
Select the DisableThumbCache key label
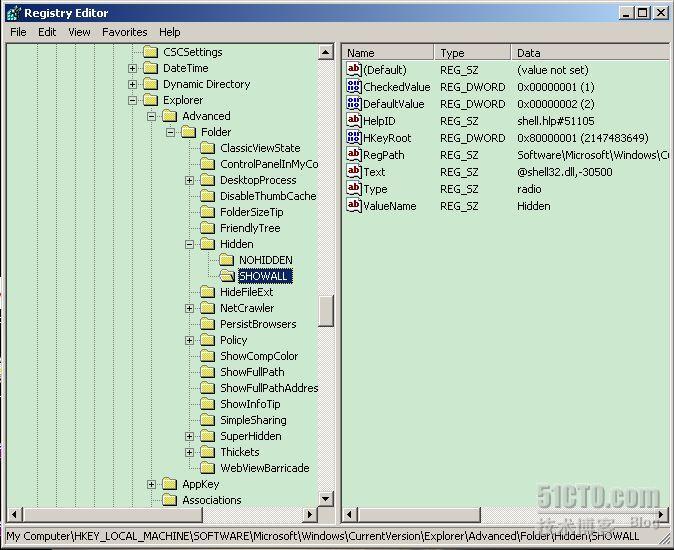point(268,196)
